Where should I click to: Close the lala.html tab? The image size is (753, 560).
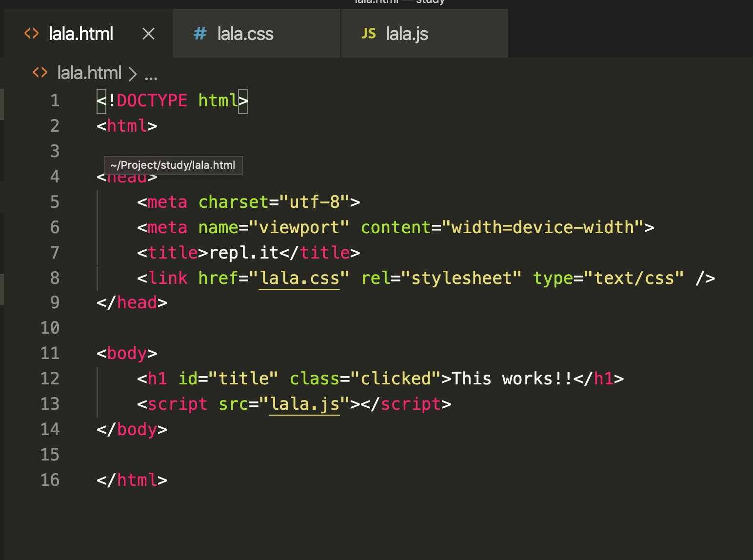tap(148, 34)
